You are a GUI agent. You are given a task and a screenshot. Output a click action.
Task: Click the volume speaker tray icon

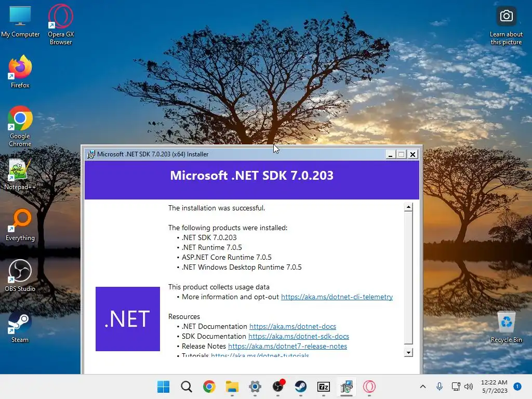(469, 387)
